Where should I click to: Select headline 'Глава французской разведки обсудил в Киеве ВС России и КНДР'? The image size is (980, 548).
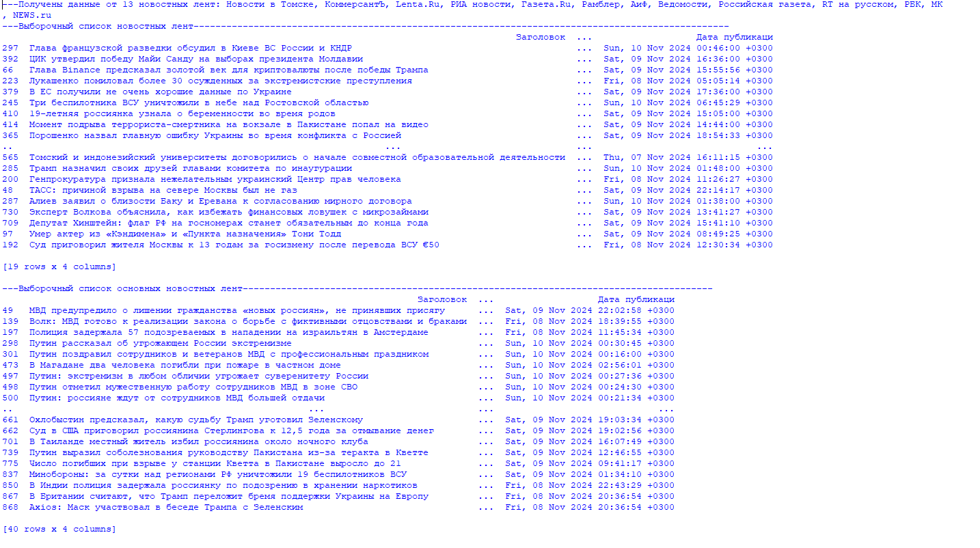click(x=191, y=48)
